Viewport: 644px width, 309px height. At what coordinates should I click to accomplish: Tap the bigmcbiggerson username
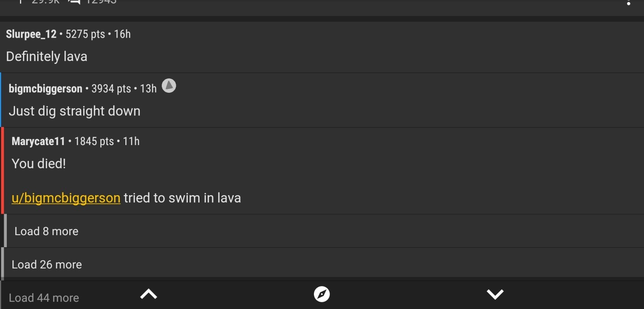46,89
